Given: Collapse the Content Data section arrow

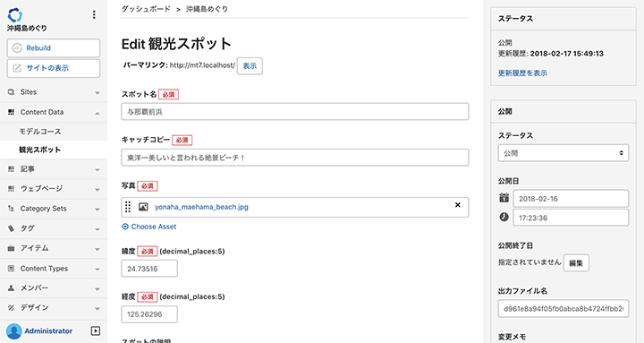Looking at the screenshot, I should pyautogui.click(x=97, y=113).
